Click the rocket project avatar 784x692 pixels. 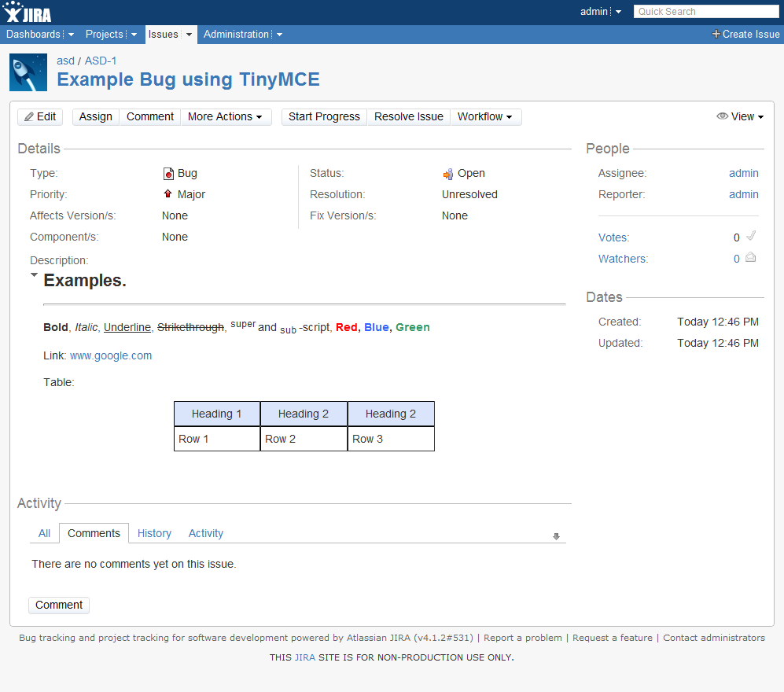click(x=28, y=72)
